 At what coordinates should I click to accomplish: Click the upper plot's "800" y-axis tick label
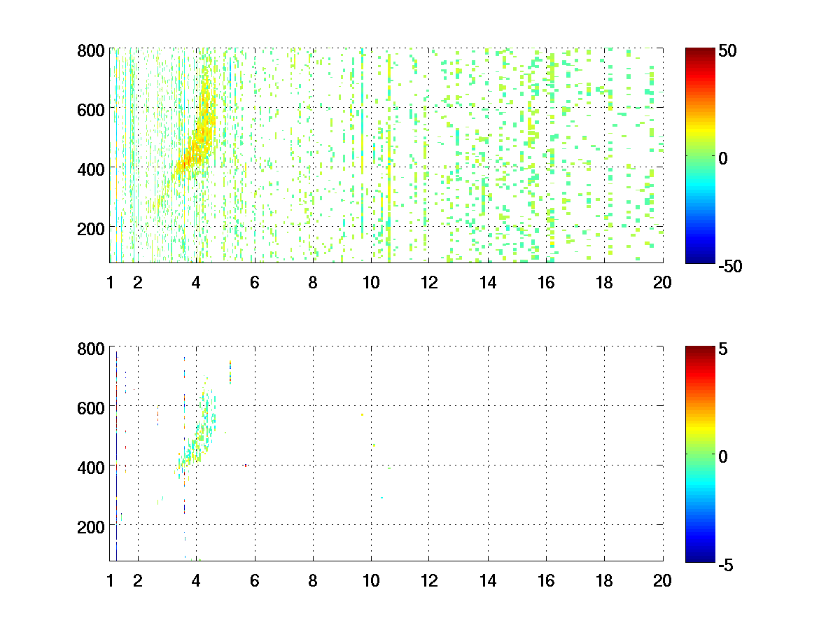91,50
